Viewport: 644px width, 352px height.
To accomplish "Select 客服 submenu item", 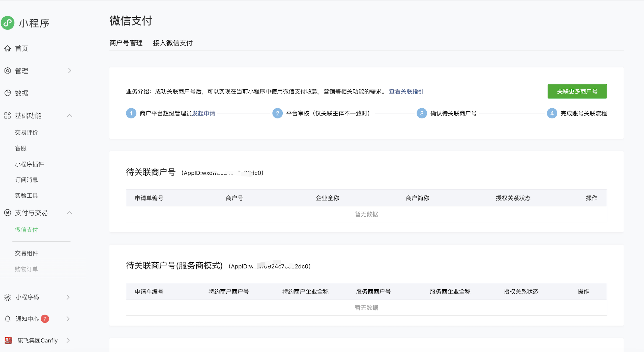I will [21, 148].
